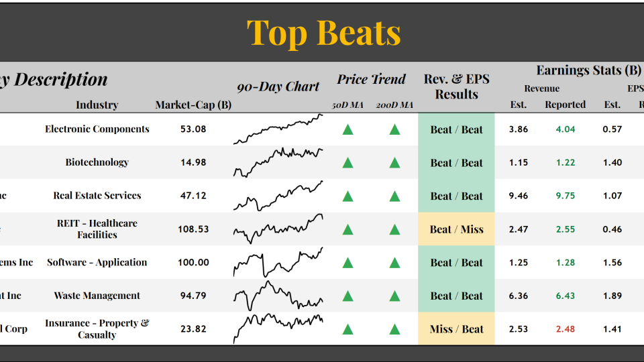Click the 50D MA arrow for Software - Application
Screen dimensions: 644x362
point(347,263)
